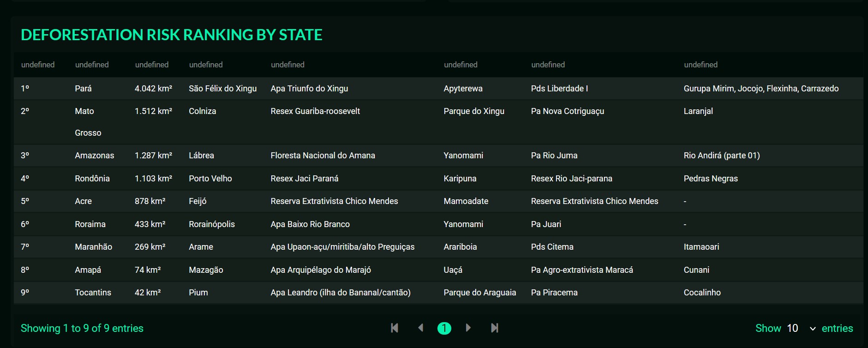
Task: Click Apa Baixo Rio Branco cell
Action: [x=310, y=224]
